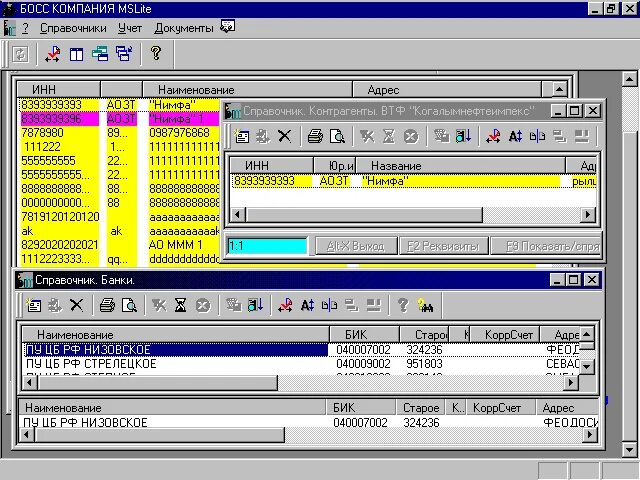The height and width of the screenshot is (480, 640).
Task: Click the refresh icon in main toolbar
Action: [x=20, y=54]
